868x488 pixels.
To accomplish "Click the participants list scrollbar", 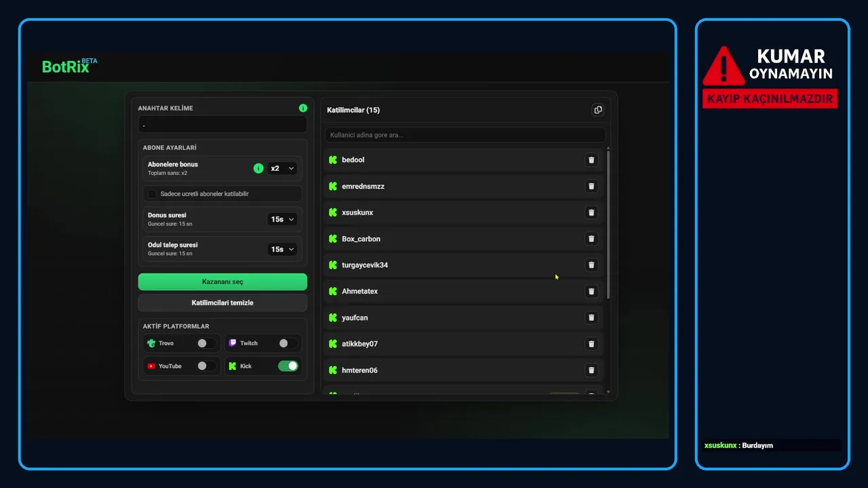I will [608, 224].
